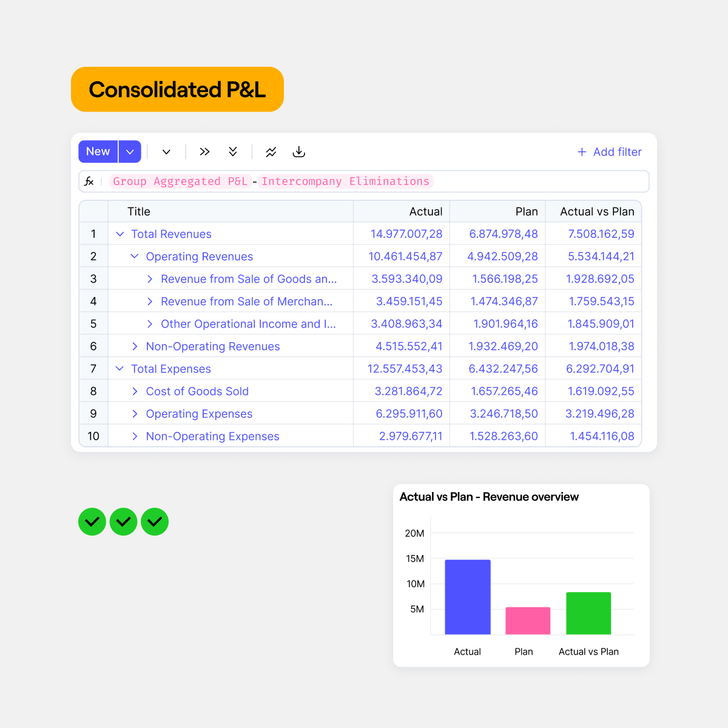Screen dimensions: 728x728
Task: Click the pink Plan bar in chart
Action: (528, 621)
